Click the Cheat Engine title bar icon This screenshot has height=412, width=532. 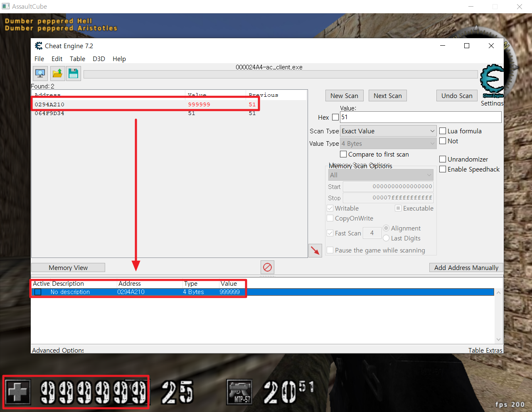[x=39, y=46]
